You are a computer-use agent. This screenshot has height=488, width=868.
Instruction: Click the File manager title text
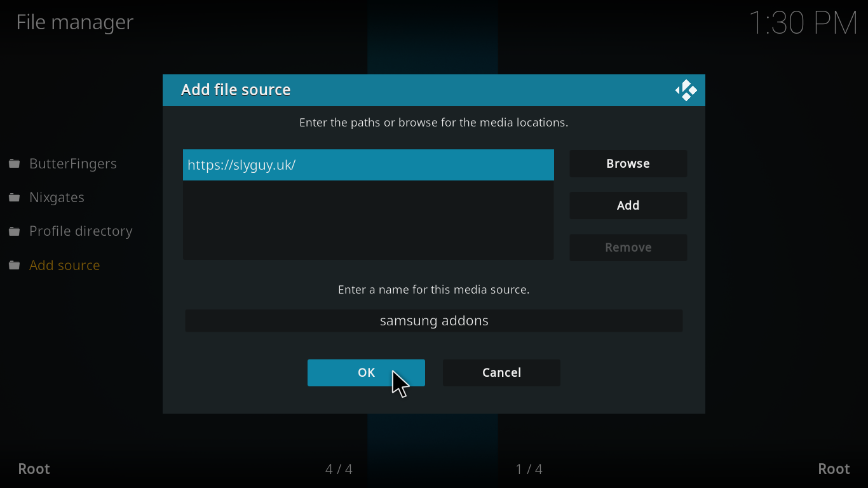point(75,22)
